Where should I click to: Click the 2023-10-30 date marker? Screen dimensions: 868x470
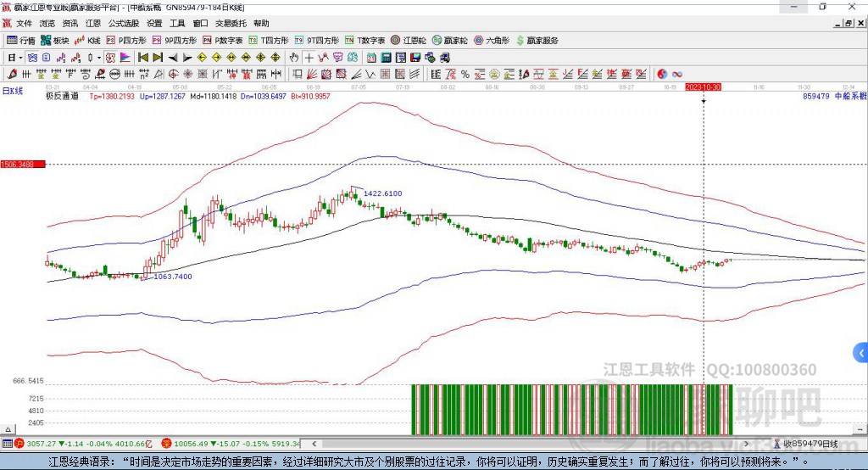[703, 87]
